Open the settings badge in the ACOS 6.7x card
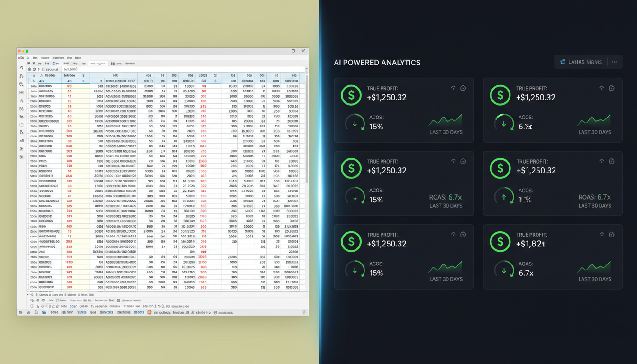 click(612, 88)
